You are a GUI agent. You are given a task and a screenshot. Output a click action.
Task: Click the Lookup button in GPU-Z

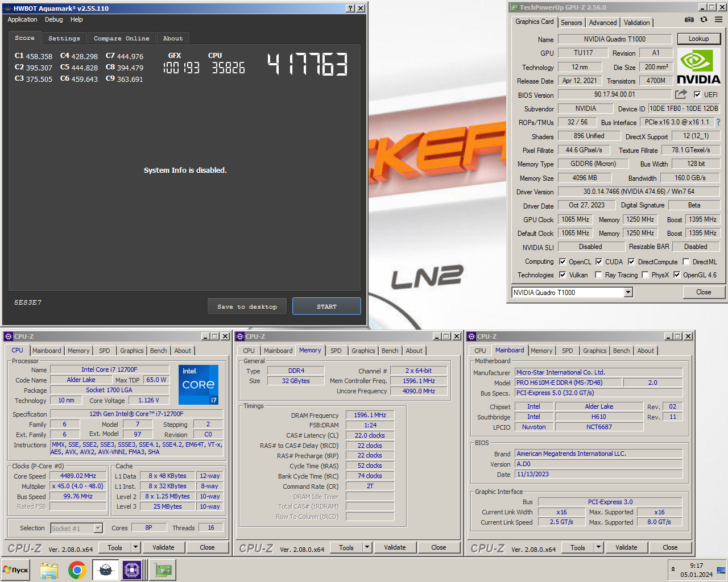pos(698,39)
